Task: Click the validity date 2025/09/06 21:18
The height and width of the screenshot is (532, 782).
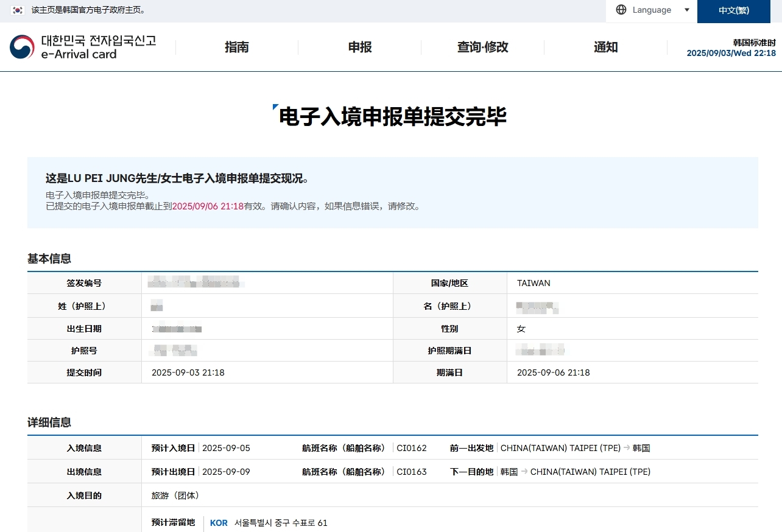Action: 208,206
